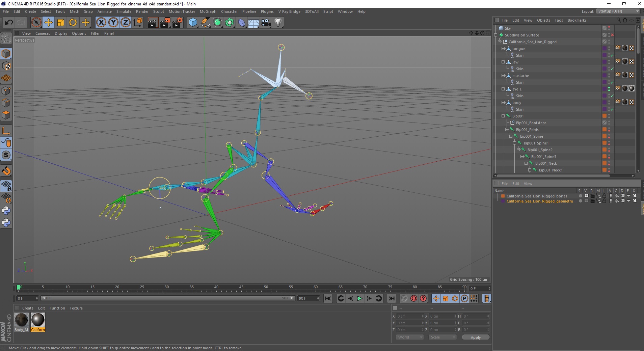Open the MoGraph menu
The image size is (644, 351).
208,11
